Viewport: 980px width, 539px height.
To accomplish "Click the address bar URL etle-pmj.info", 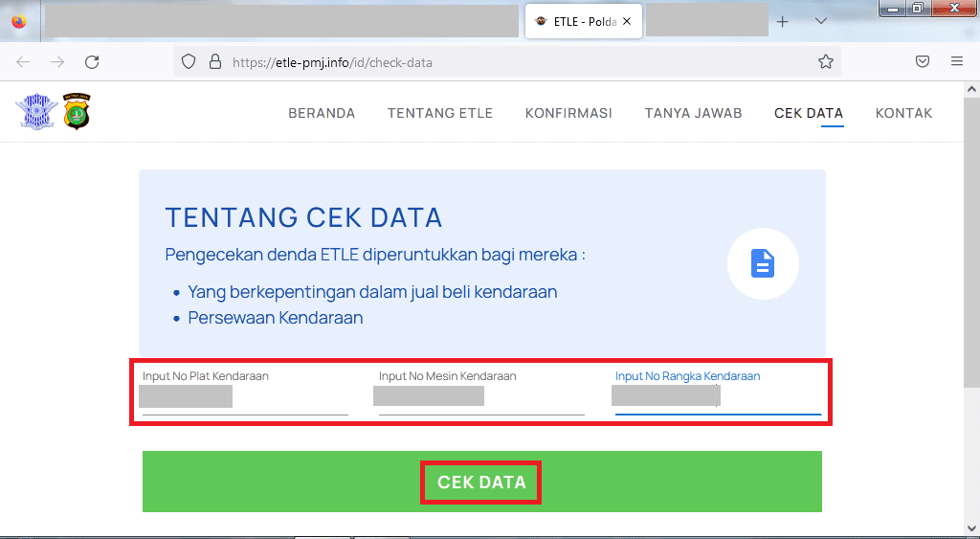I will point(332,62).
